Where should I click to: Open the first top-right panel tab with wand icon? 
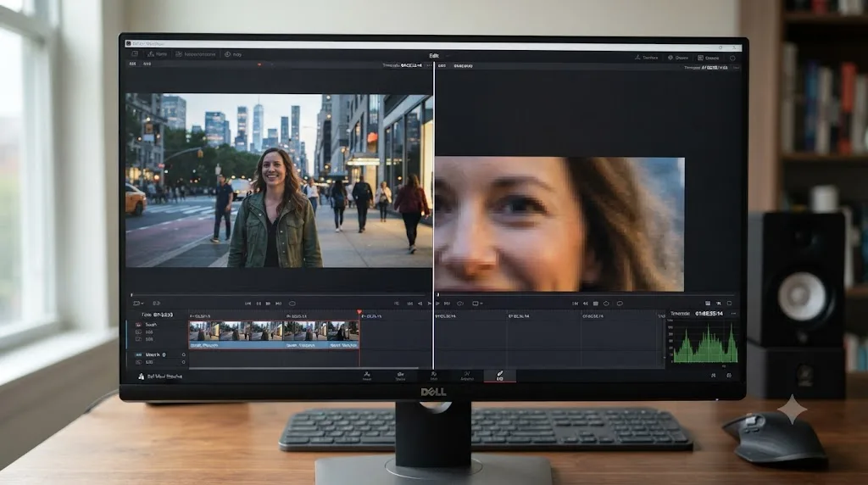click(x=647, y=58)
